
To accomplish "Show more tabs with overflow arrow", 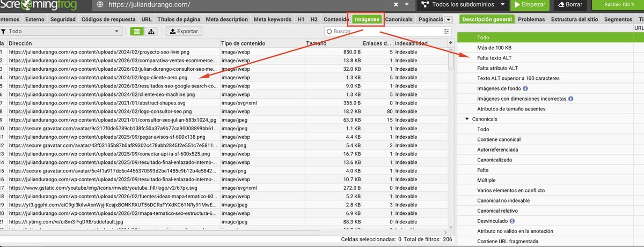I will [447, 20].
